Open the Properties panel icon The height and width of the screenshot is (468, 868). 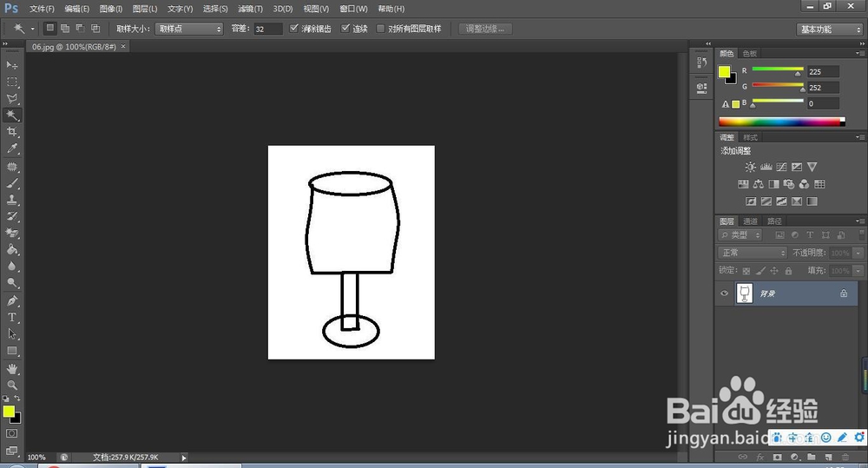click(x=701, y=88)
